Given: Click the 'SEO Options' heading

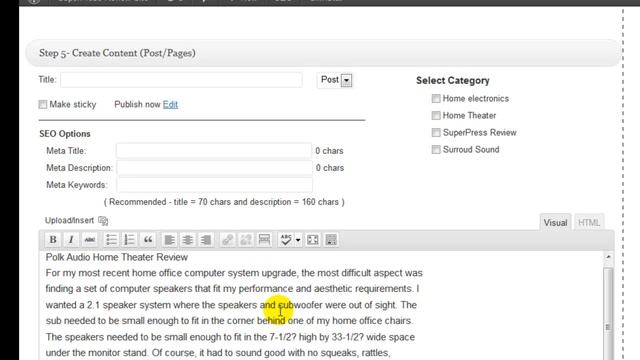Looking at the screenshot, I should pyautogui.click(x=65, y=134).
